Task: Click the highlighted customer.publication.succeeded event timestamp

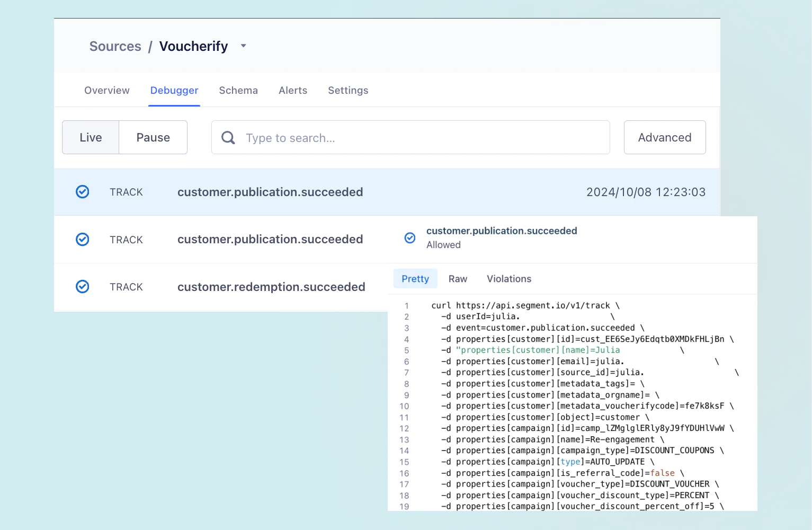Action: [646, 192]
